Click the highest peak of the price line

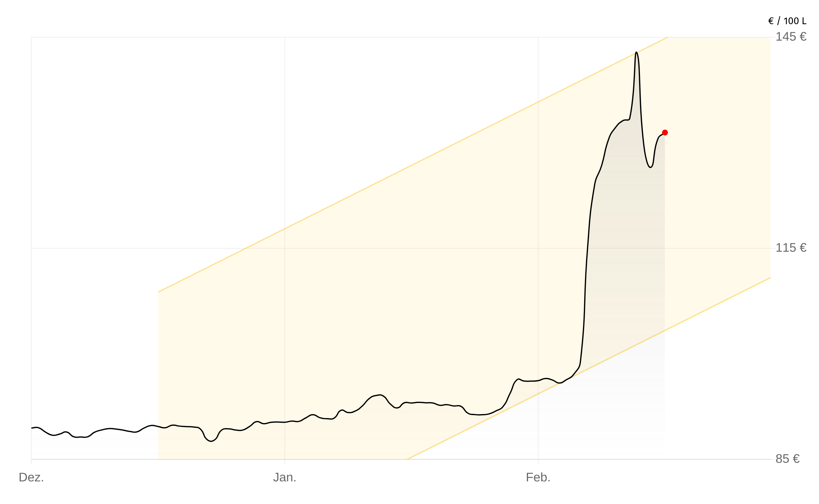(636, 52)
